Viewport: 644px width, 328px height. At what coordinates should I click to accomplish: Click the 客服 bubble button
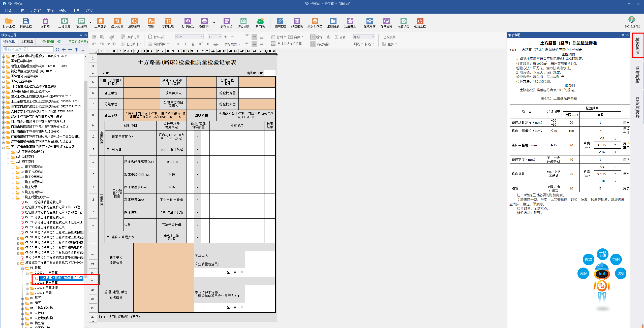[583, 273]
